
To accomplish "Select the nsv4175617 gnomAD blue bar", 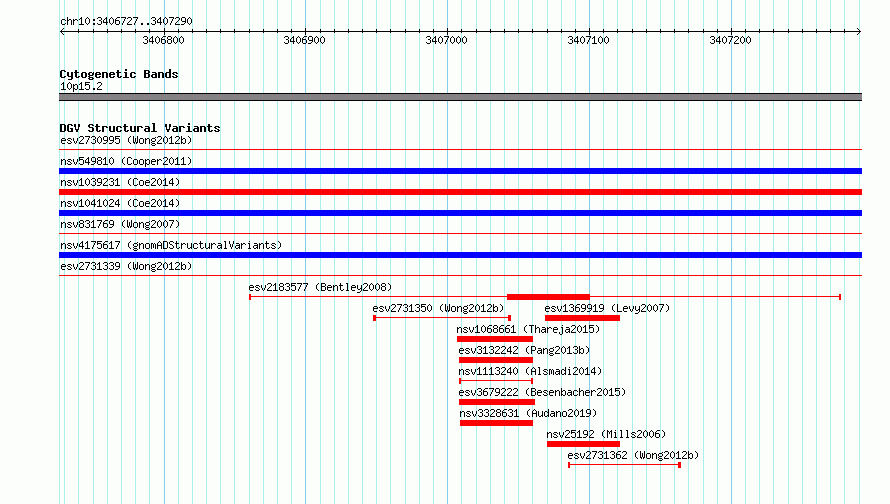I will click(460, 255).
